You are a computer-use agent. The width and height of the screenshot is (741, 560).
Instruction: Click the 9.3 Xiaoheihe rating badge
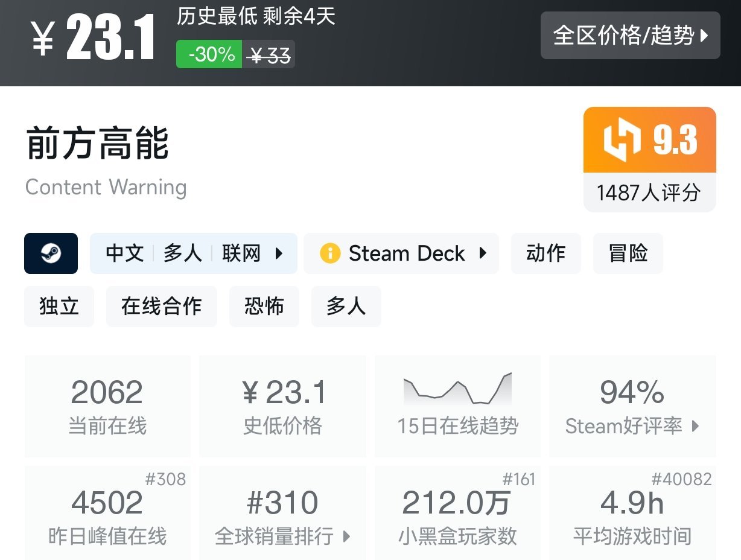(x=649, y=139)
